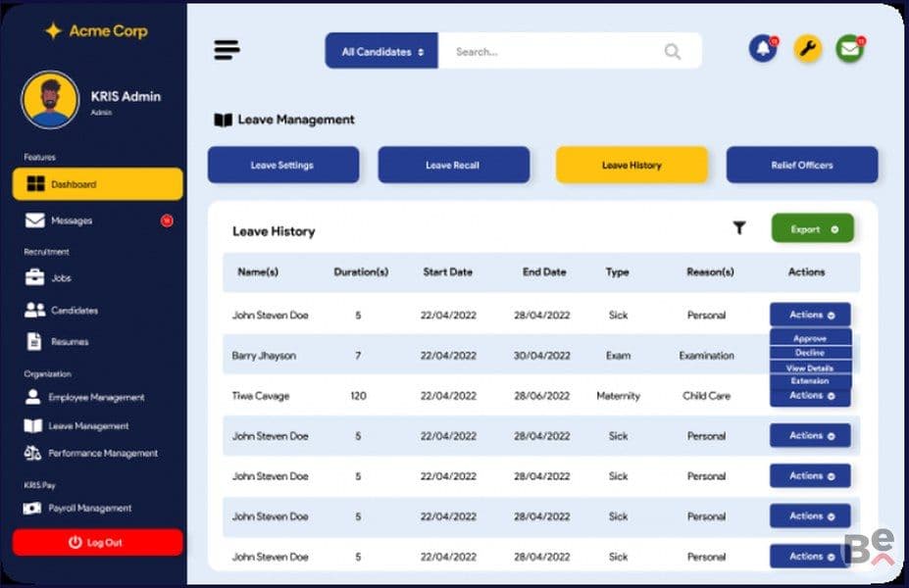Choose View Details in the Actions menu
Image resolution: width=909 pixels, height=588 pixels.
(x=810, y=367)
